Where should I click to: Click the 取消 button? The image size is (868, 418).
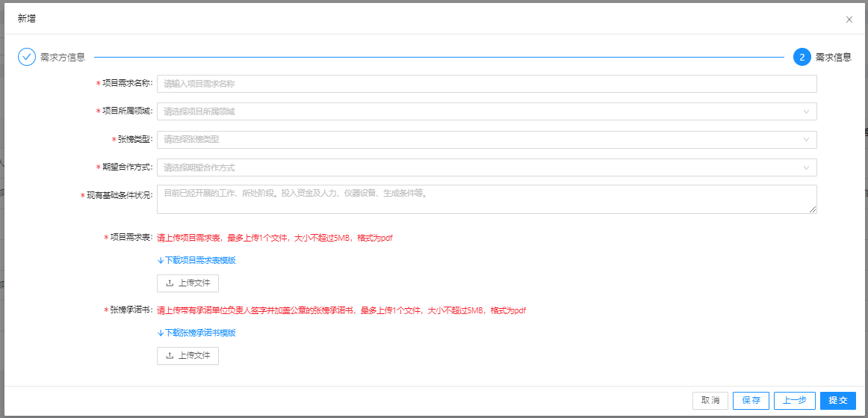tap(710, 400)
